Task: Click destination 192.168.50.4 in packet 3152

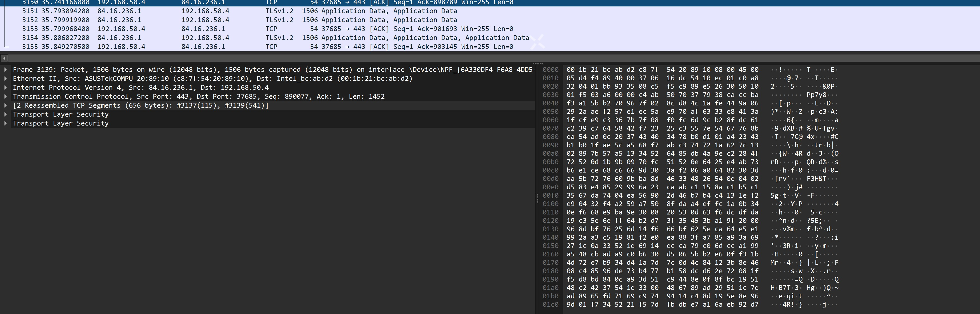Action: [205, 20]
